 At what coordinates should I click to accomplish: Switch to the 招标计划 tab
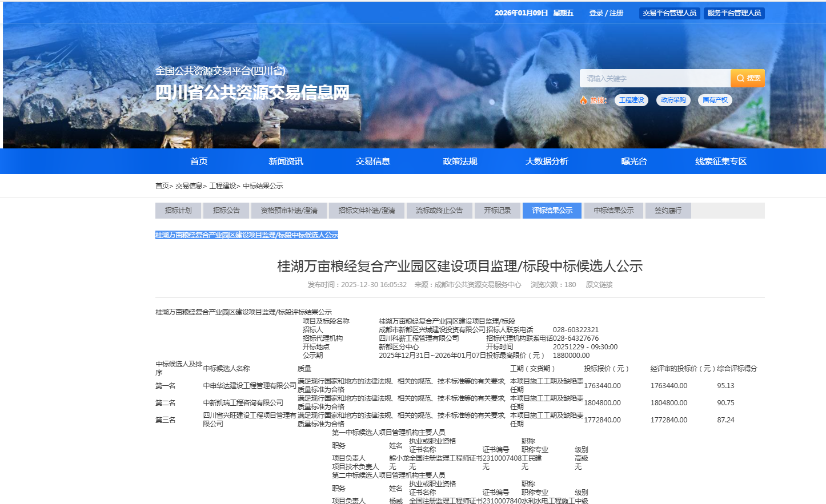tap(178, 211)
